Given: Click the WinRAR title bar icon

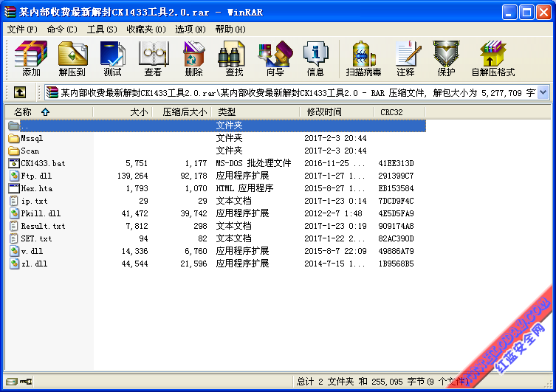Looking at the screenshot, I should pyautogui.click(x=10, y=12).
